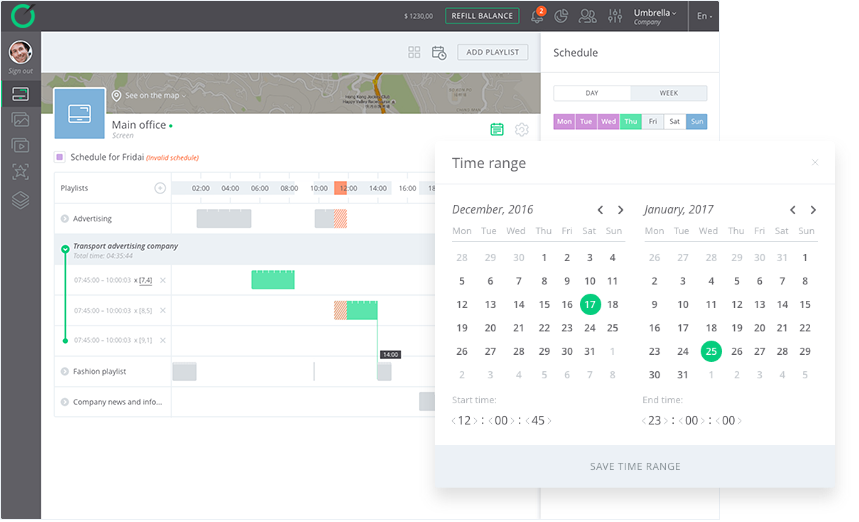Increase the end time hour 23
Viewport: 859px width, 522px height.
point(666,421)
